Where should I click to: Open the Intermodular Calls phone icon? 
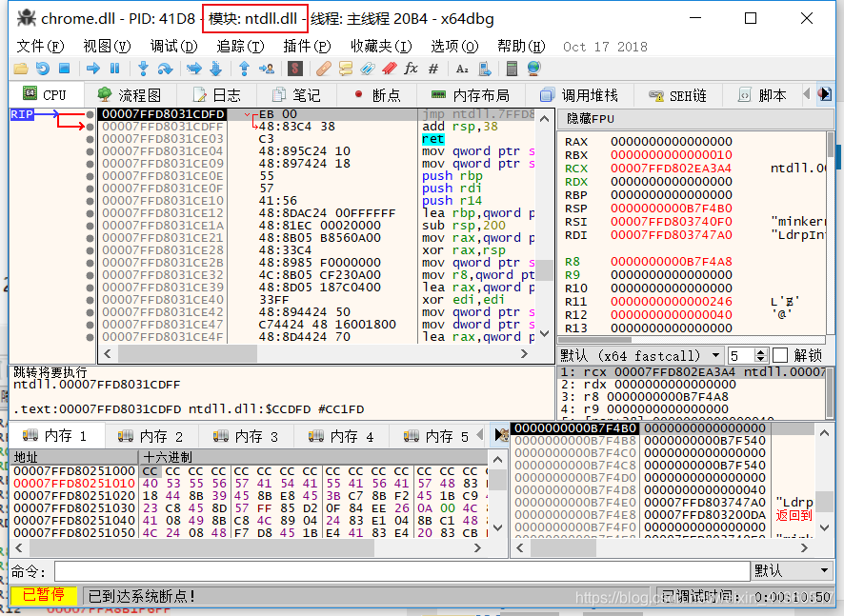pyautogui.click(x=485, y=69)
